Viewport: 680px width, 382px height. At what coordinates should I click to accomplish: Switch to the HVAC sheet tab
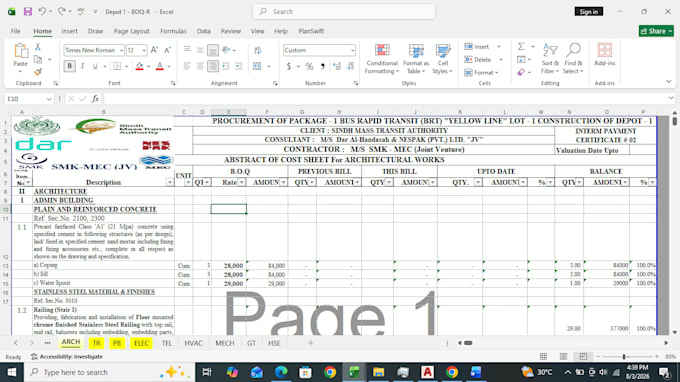[x=193, y=343]
